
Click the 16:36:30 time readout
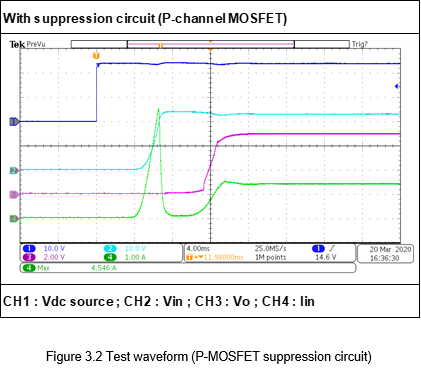[x=384, y=258]
